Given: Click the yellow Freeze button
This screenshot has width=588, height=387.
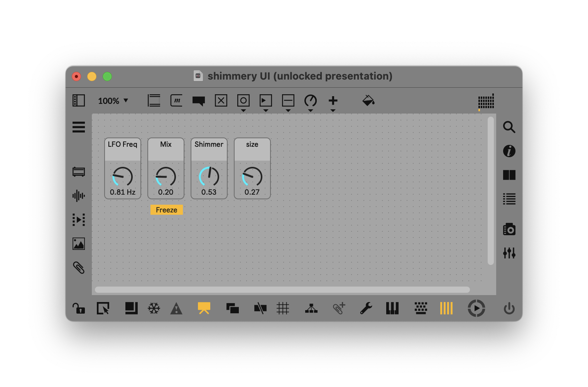Looking at the screenshot, I should tap(167, 210).
